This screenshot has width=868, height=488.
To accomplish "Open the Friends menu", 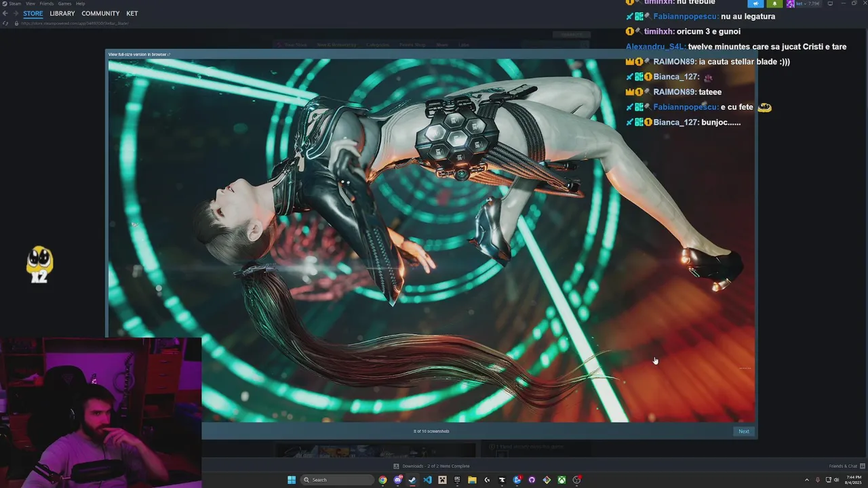I will pyautogui.click(x=47, y=3).
